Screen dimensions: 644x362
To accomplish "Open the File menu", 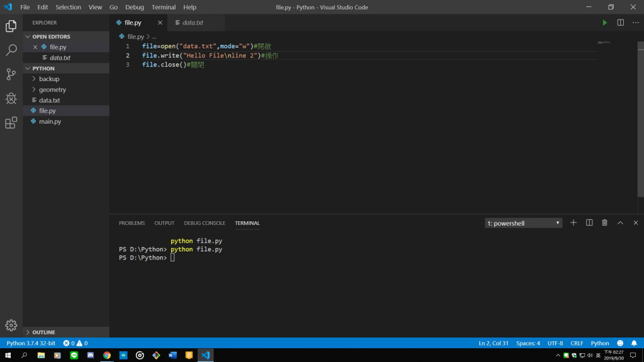I will 25,7.
